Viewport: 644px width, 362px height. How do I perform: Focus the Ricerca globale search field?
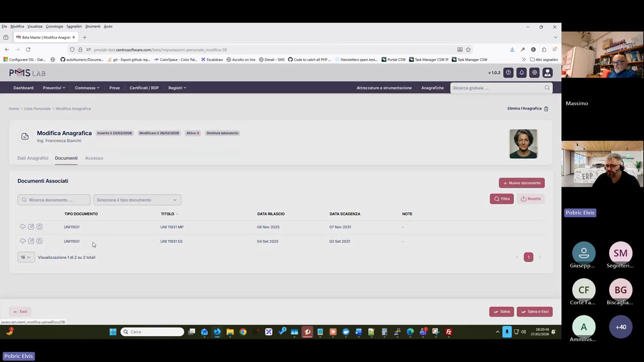coord(501,88)
